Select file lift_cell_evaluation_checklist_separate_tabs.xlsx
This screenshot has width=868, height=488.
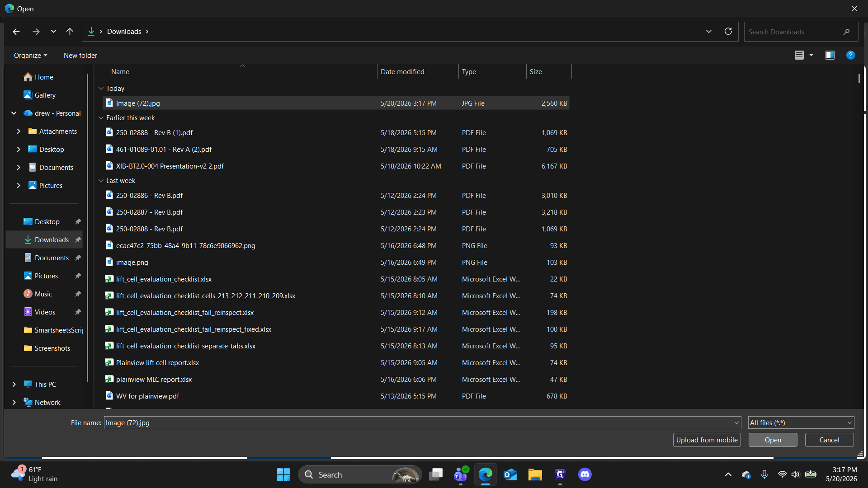point(336,346)
